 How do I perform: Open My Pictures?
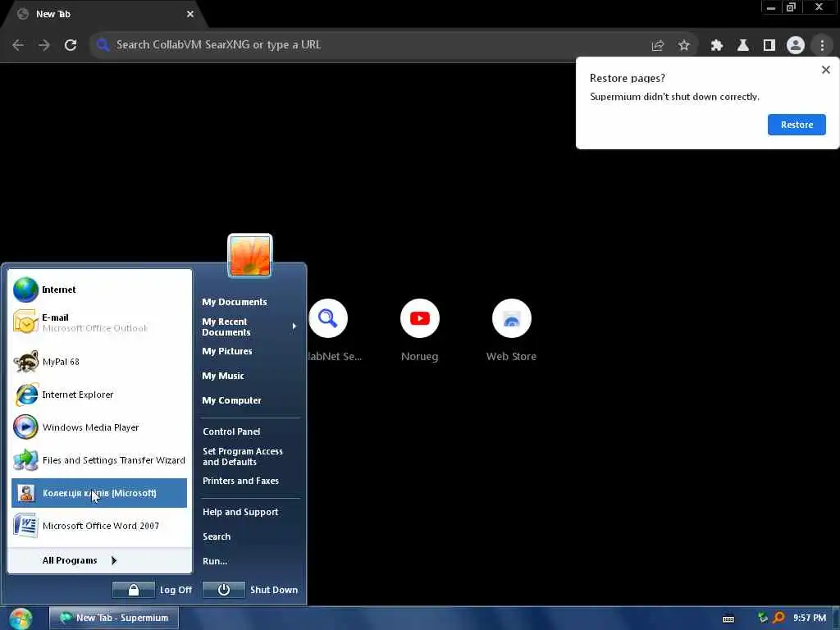coord(227,351)
